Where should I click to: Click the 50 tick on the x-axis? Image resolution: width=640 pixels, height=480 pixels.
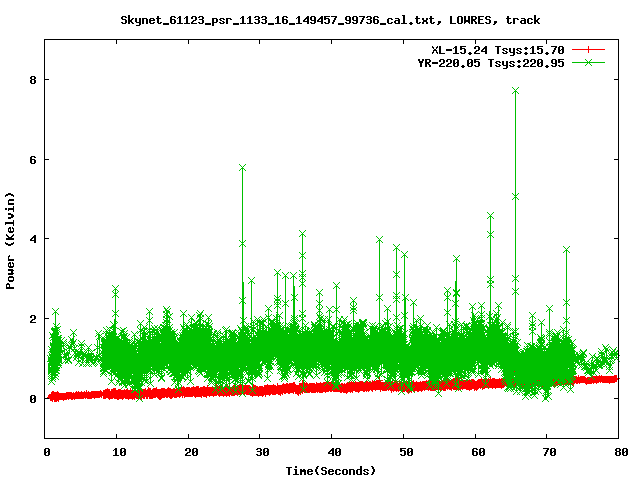click(403, 452)
